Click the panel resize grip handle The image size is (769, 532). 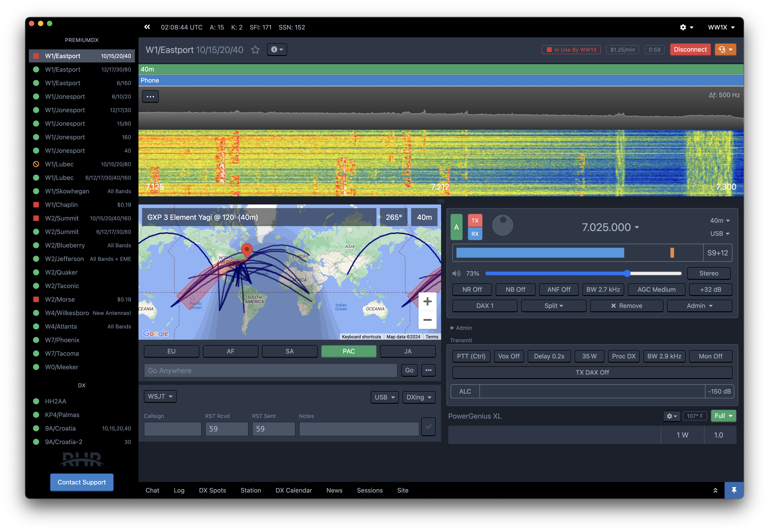(x=441, y=201)
